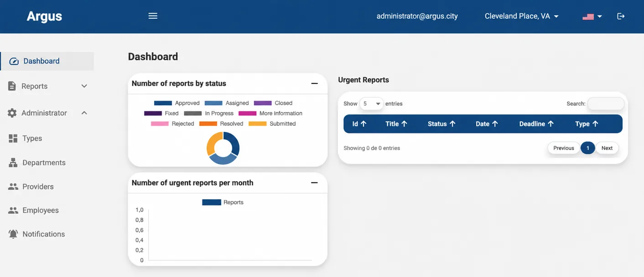This screenshot has width=644, height=277.
Task: Toggle In Progress legend entry
Action: tap(209, 113)
